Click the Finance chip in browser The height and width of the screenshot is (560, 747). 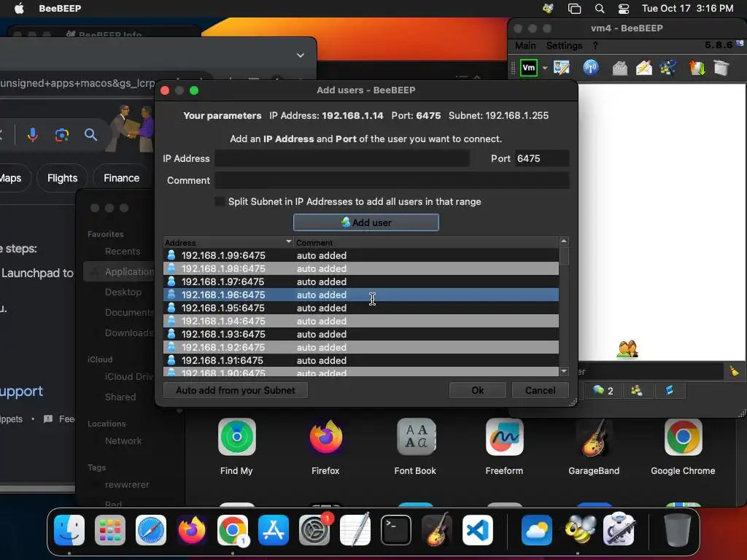[x=122, y=178]
